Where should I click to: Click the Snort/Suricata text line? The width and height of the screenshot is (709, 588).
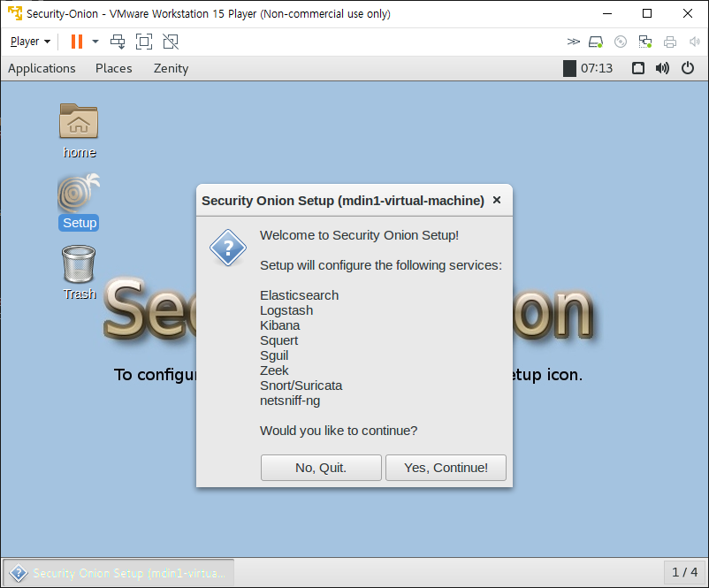[x=301, y=386]
